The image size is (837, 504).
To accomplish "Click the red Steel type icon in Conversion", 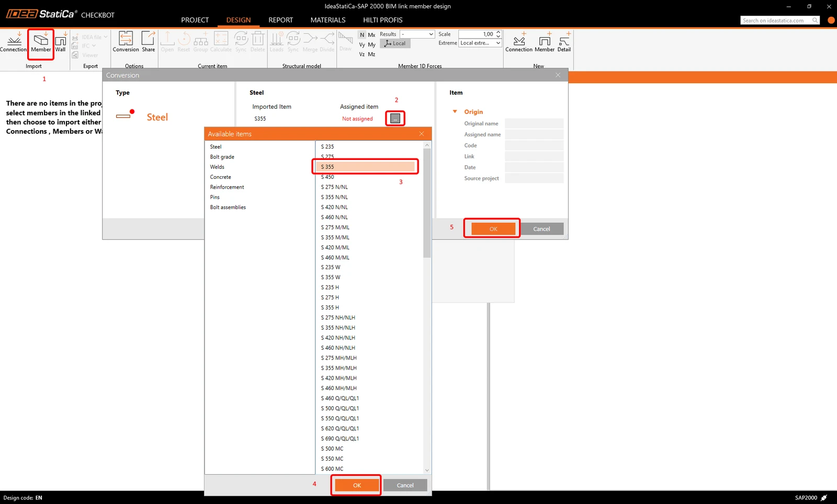I will [126, 114].
